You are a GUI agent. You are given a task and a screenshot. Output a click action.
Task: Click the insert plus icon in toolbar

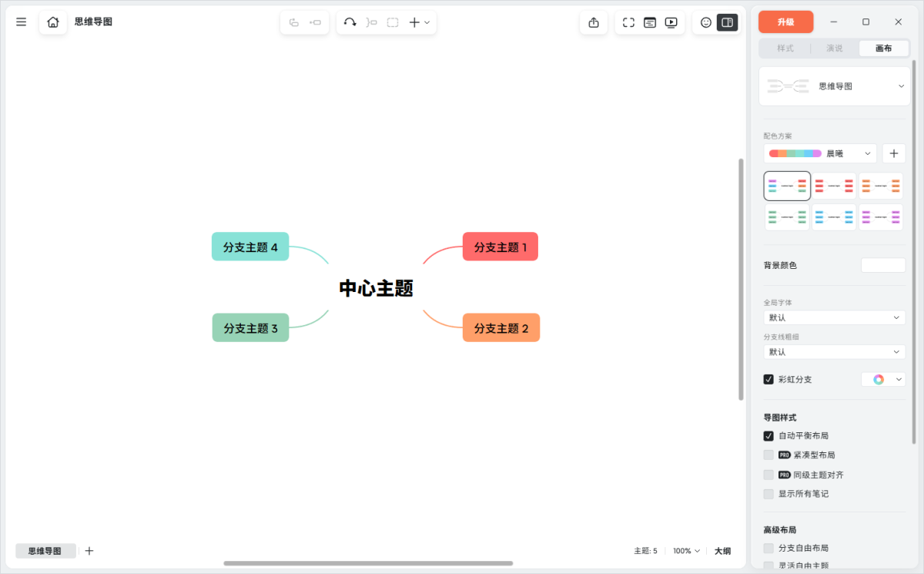(414, 22)
